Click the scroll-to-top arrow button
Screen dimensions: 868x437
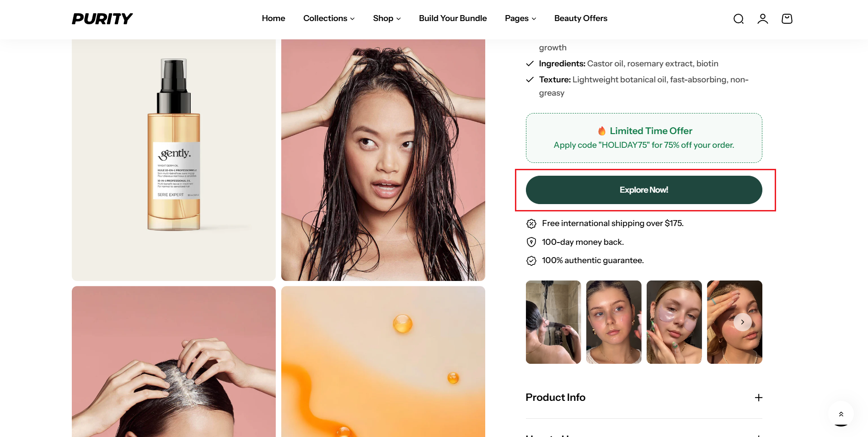tap(841, 414)
